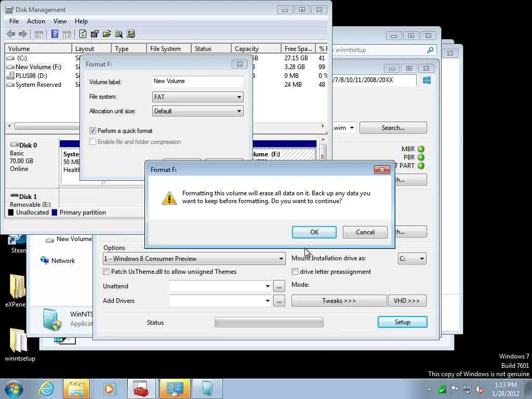Click Enable file and folder compression checkbox

92,142
